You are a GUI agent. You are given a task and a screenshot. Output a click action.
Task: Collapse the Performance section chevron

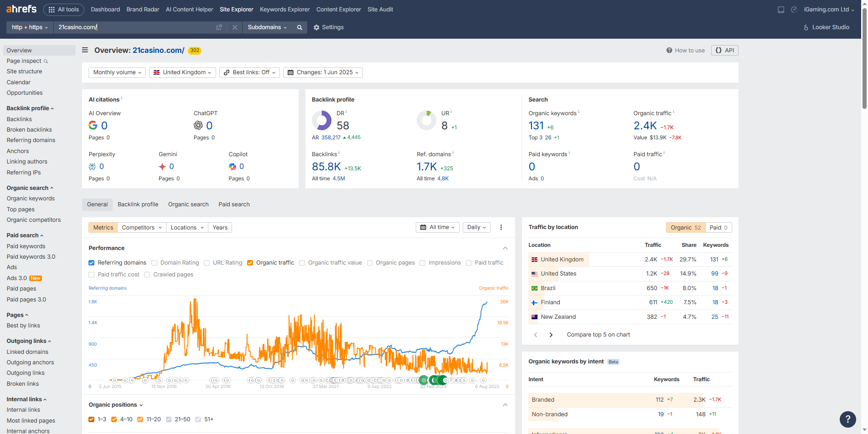point(505,248)
